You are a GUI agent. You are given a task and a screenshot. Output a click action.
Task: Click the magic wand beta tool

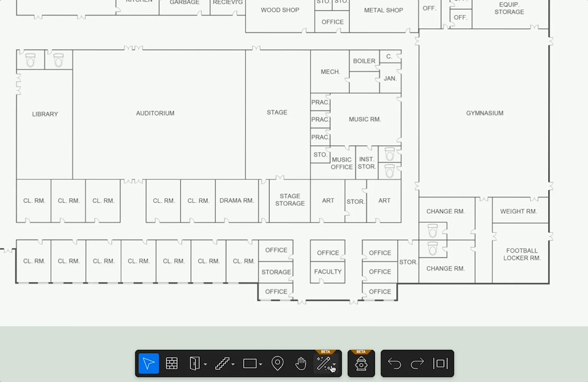tap(324, 364)
